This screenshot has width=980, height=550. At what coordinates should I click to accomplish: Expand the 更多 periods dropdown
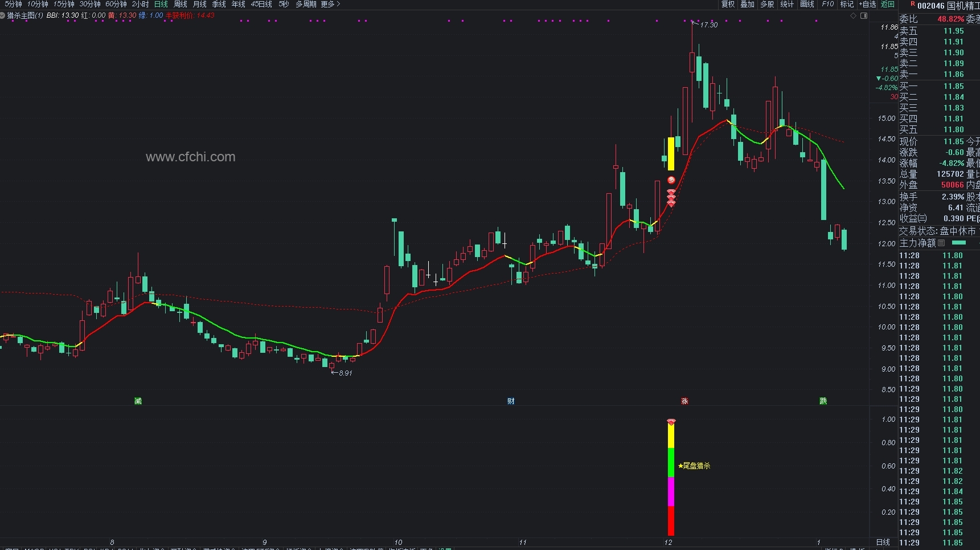(330, 4)
